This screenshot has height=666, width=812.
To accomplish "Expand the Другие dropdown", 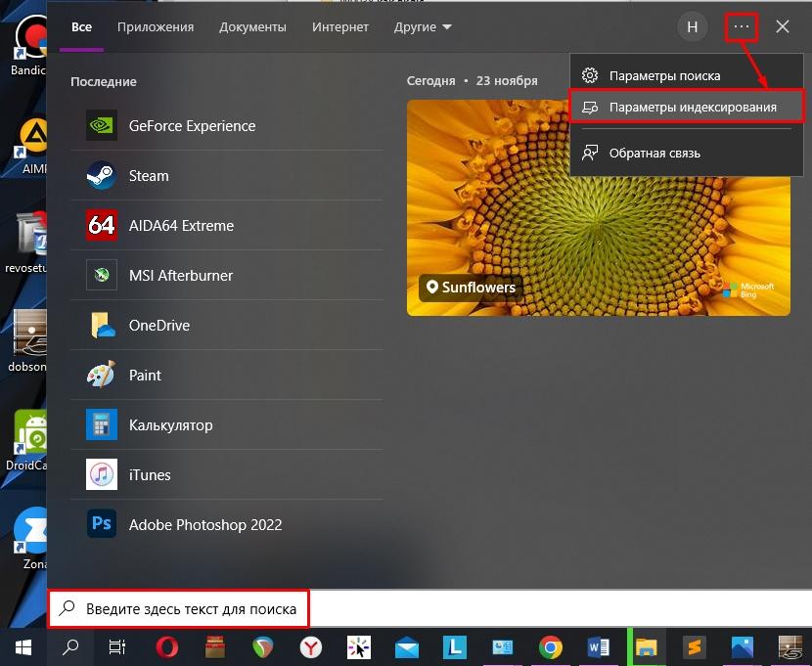I will (x=423, y=27).
